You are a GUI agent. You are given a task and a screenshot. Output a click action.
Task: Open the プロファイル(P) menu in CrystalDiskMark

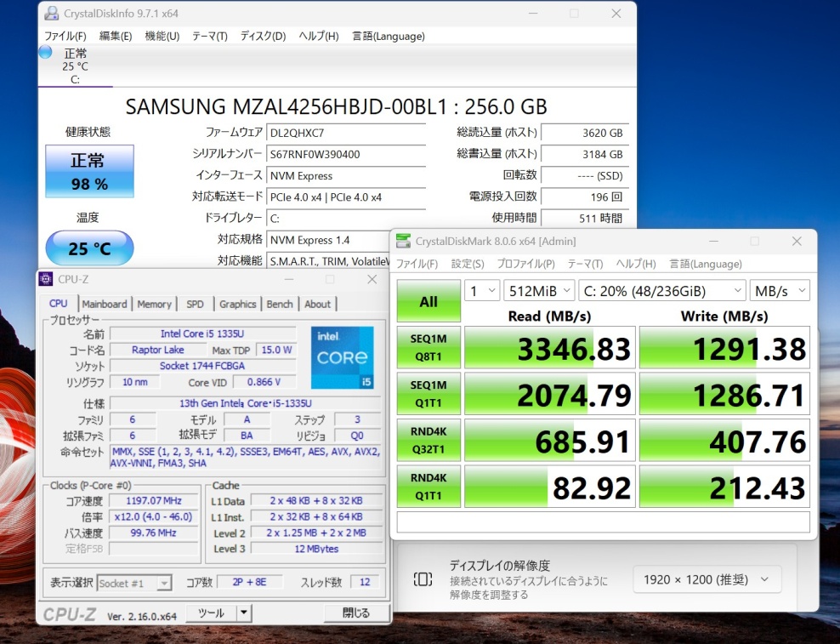(525, 264)
